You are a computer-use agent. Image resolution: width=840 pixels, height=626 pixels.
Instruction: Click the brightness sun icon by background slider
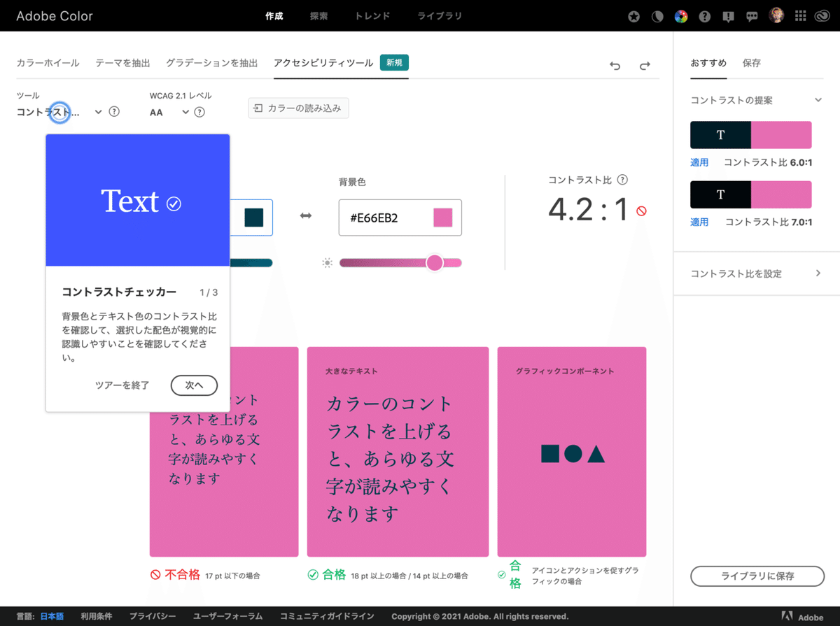pos(327,263)
